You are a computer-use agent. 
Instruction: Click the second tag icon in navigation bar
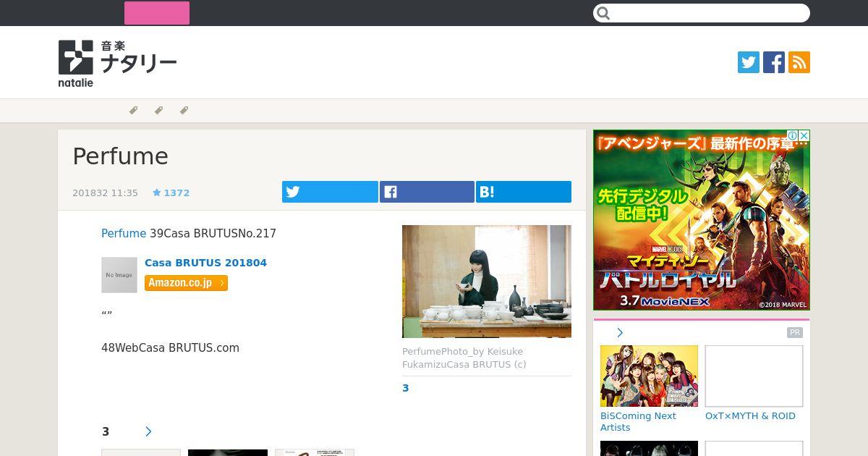[158, 111]
